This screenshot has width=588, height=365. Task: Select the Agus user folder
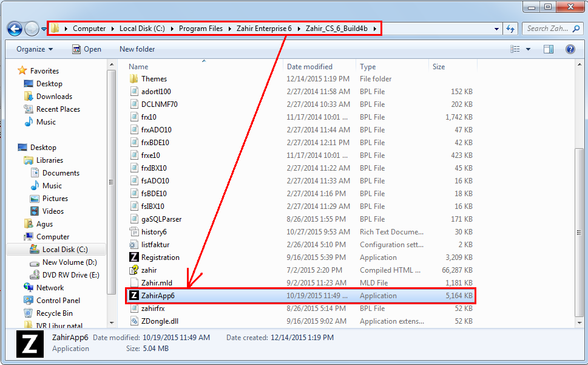(44, 224)
